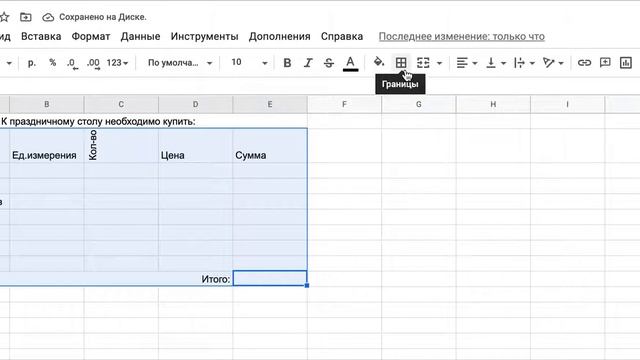Toggle strikethrough formatting
This screenshot has height=360, width=640.
(329, 63)
